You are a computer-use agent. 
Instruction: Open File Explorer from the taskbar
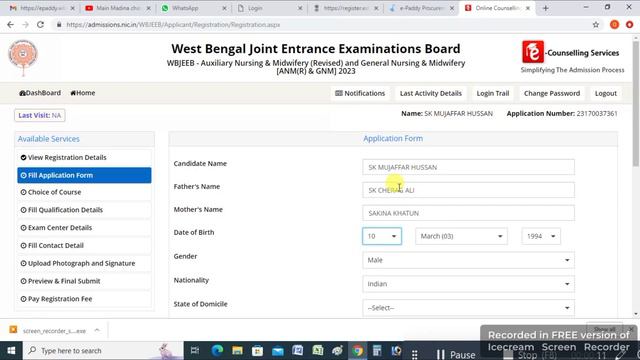(x=237, y=350)
